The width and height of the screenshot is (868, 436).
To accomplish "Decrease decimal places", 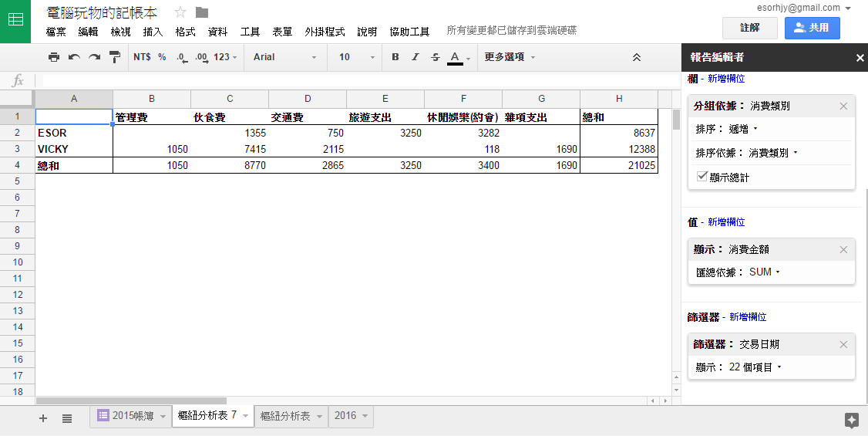I will click(182, 57).
